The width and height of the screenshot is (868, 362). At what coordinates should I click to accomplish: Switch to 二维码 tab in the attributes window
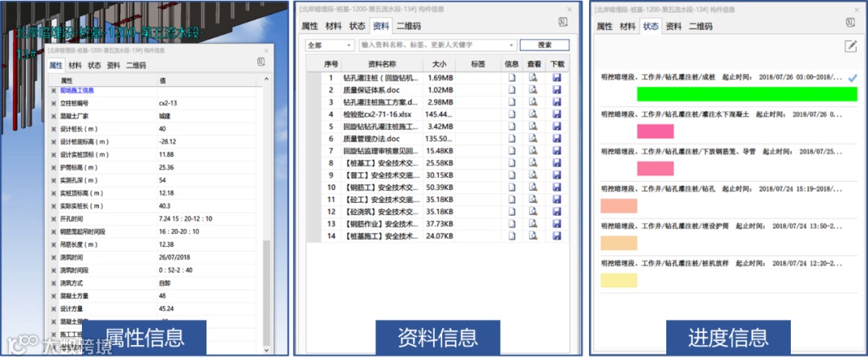click(136, 65)
